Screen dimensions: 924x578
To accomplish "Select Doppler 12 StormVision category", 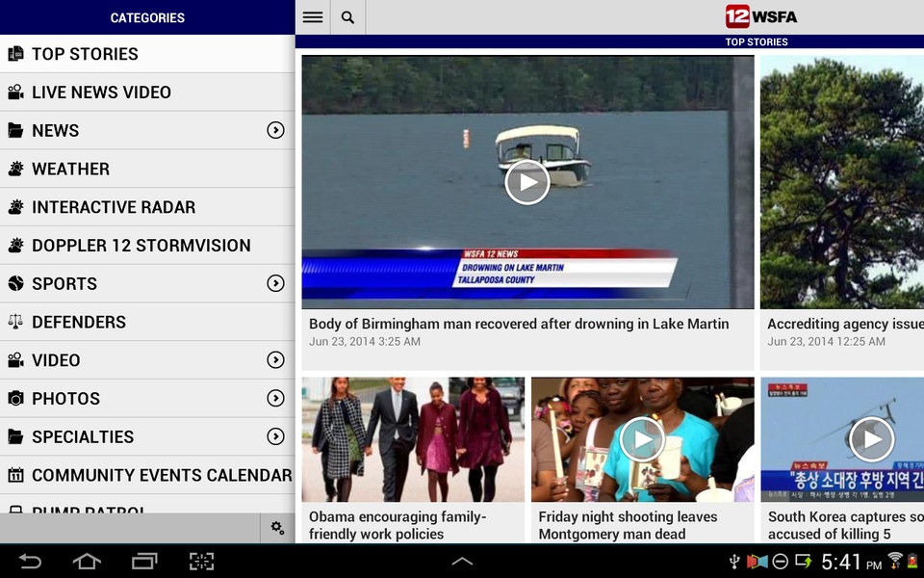I will point(147,246).
